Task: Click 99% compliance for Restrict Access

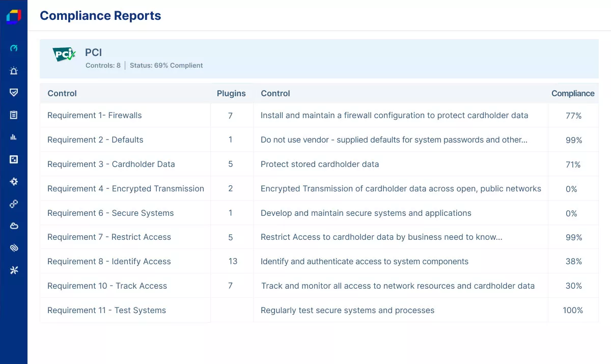Action: [x=574, y=237]
